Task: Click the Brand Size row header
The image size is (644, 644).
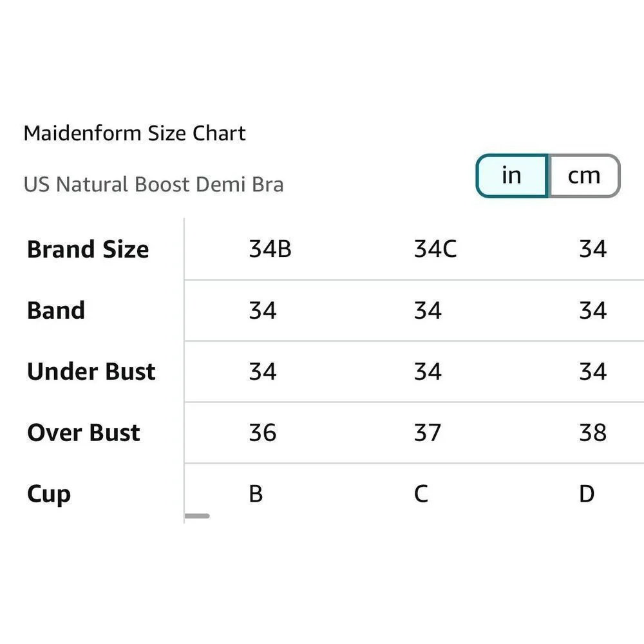Action: click(87, 249)
